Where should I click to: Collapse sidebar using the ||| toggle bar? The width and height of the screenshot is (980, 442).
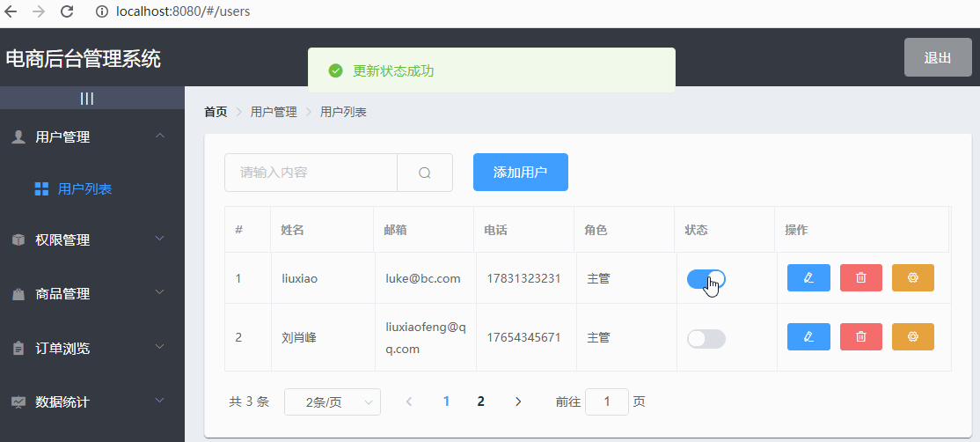[x=92, y=98]
